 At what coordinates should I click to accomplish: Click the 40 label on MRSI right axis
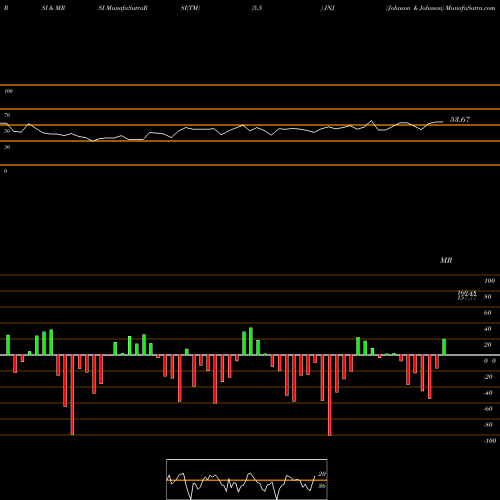(488, 329)
